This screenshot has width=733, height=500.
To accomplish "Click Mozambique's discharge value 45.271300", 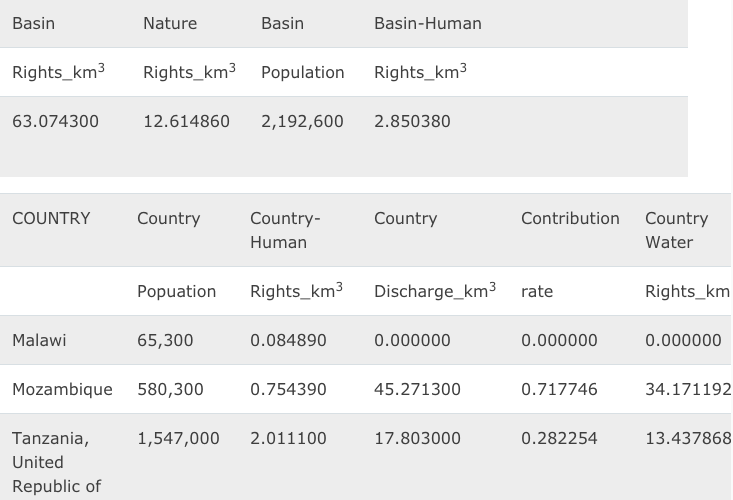I will coord(417,389).
